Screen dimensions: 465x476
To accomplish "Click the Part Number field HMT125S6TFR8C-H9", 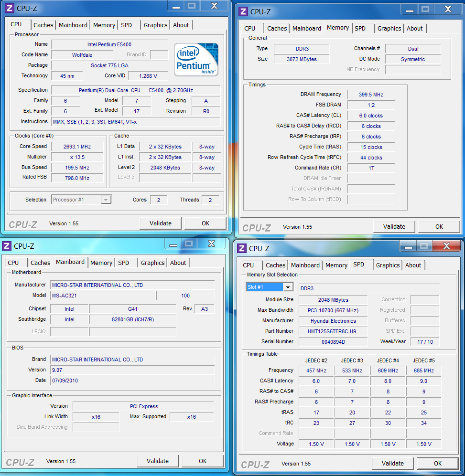I will tap(333, 331).
